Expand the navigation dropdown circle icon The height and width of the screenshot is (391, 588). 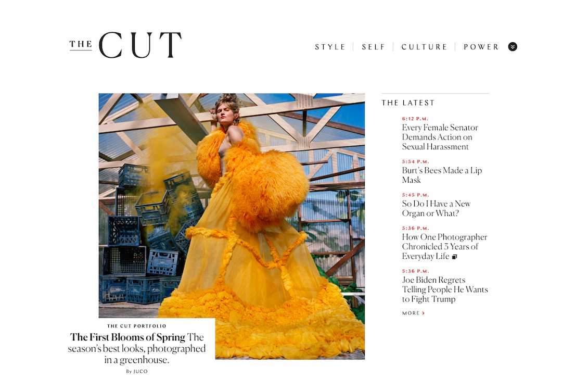[x=513, y=46]
